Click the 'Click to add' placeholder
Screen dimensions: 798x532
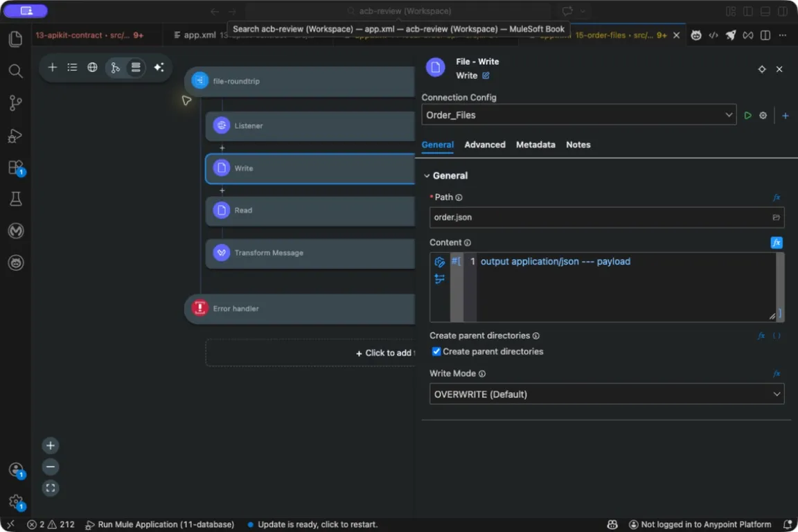310,353
